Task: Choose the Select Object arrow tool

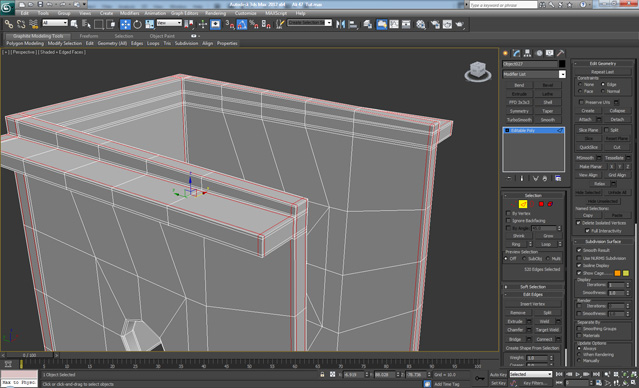Action: pos(74,24)
